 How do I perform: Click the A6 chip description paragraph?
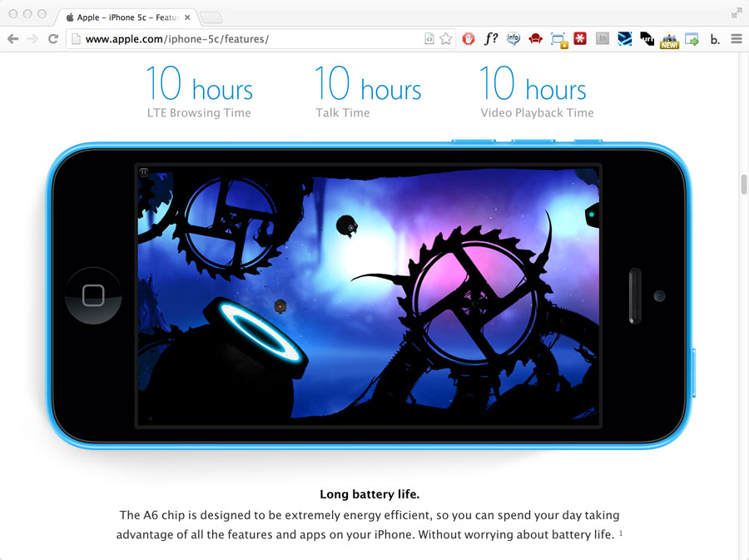pos(370,525)
